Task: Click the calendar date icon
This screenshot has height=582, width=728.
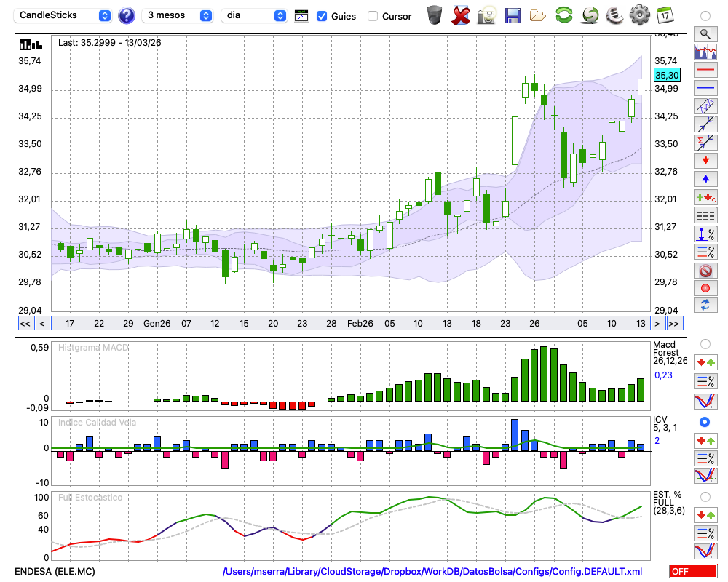Action: pos(665,15)
